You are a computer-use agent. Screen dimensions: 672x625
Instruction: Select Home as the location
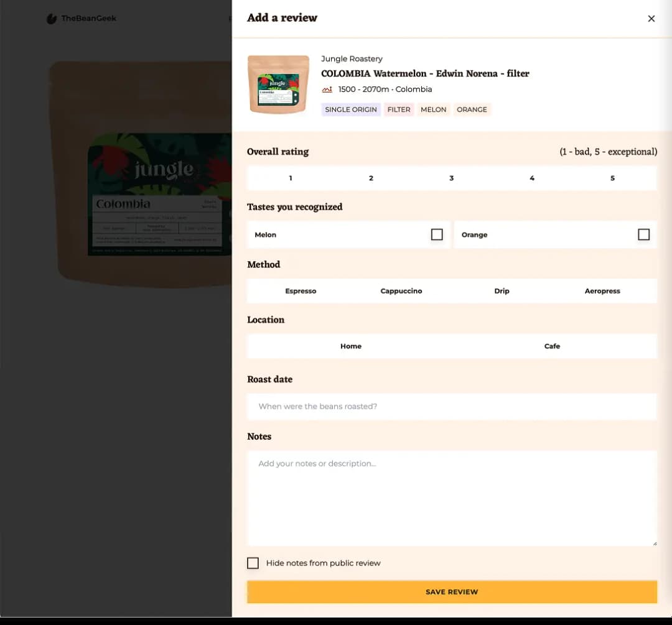351,346
